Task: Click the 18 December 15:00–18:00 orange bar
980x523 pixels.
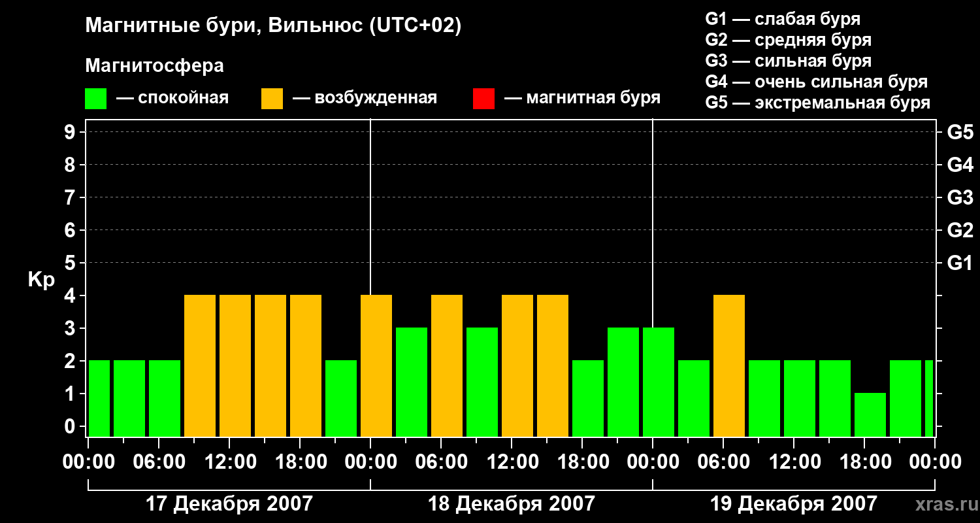Action: [x=553, y=366]
